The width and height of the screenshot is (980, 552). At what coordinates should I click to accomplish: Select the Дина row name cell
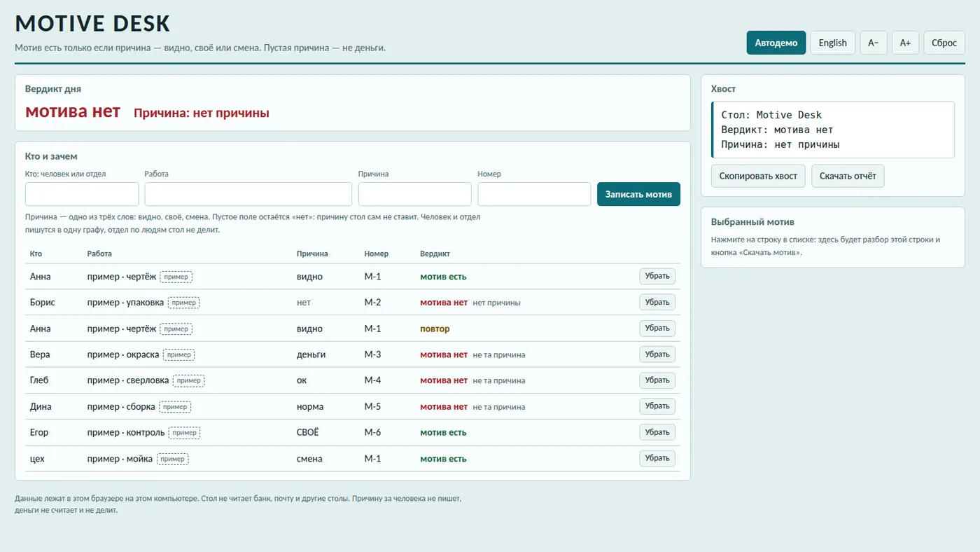click(x=41, y=406)
